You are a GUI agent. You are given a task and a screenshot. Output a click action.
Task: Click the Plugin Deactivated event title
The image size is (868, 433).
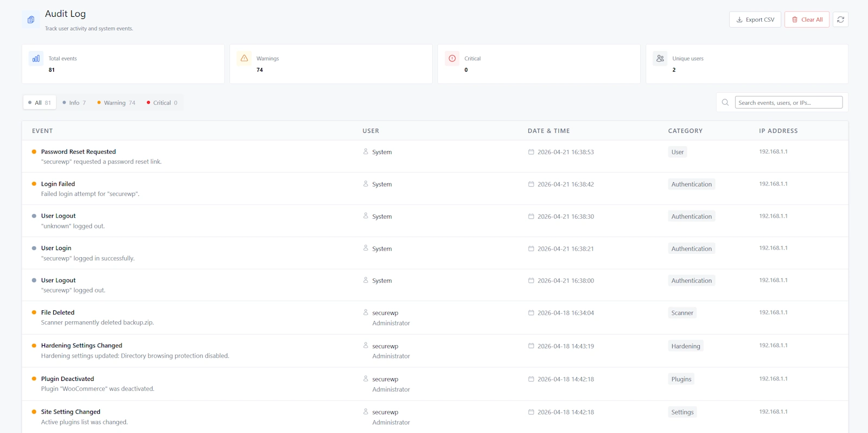(68, 379)
